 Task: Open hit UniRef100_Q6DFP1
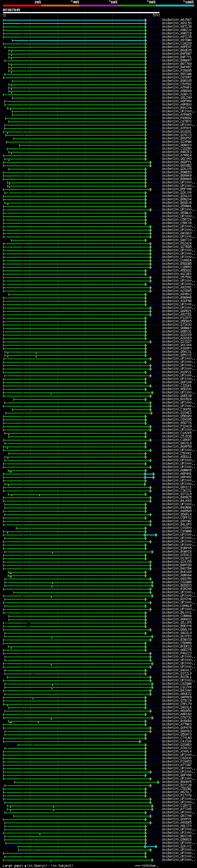pos(177,162)
